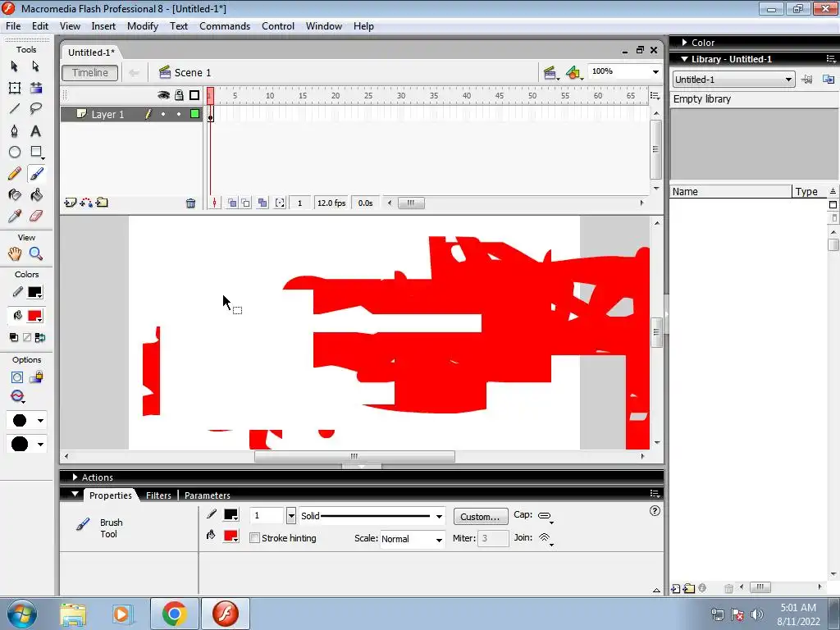840x630 pixels.
Task: Open the Modify menu
Action: [x=143, y=26]
